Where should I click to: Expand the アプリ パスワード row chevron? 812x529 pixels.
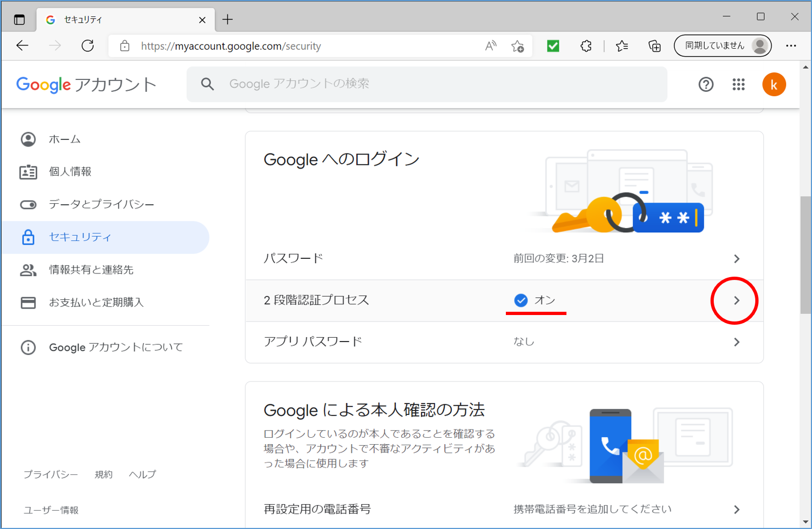736,342
